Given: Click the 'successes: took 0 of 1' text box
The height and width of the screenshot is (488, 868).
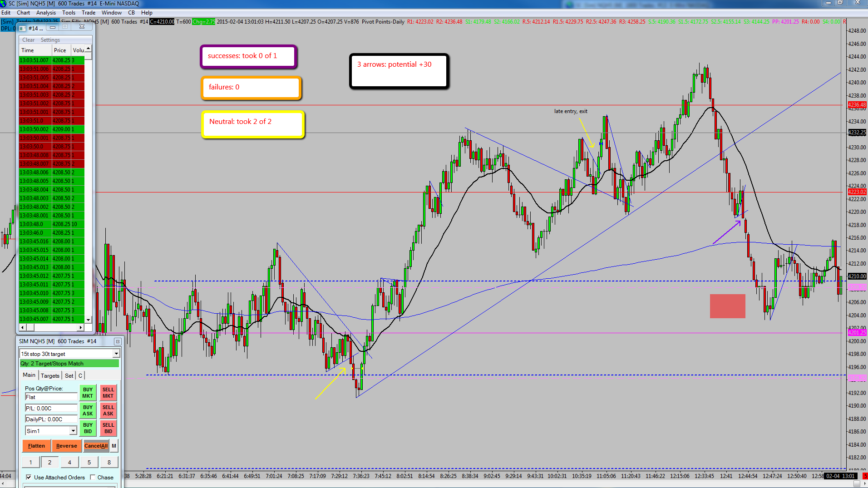Looking at the screenshot, I should [248, 57].
